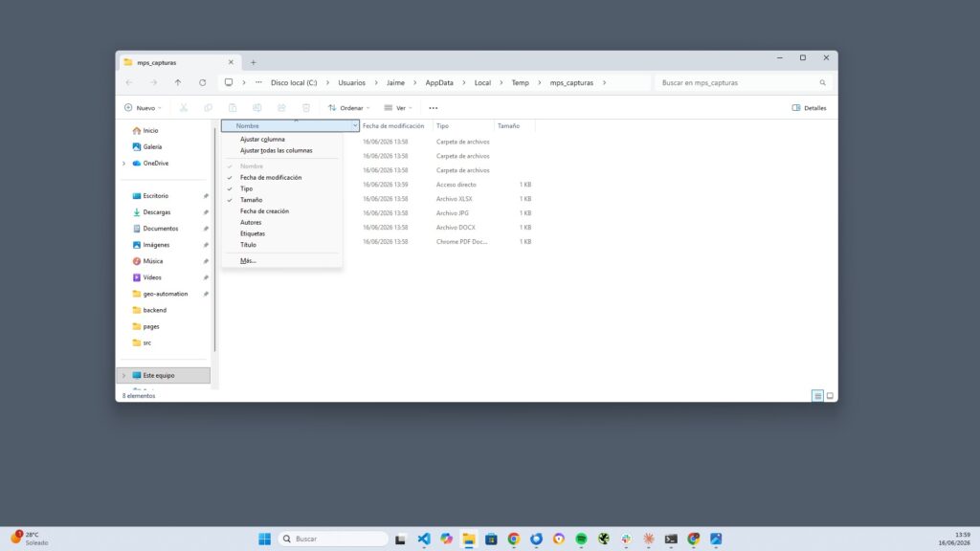Open Descargas in the navigation pane
The width and height of the screenshot is (980, 551).
[156, 212]
